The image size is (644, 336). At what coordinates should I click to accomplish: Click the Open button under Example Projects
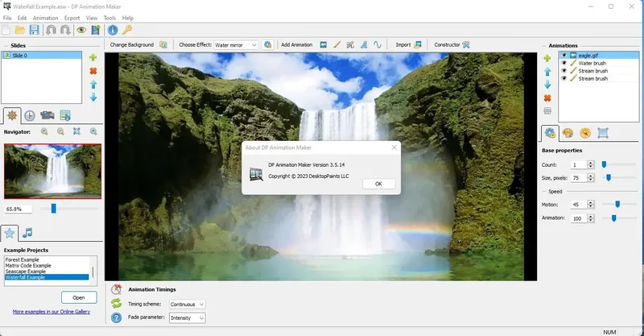pos(79,297)
